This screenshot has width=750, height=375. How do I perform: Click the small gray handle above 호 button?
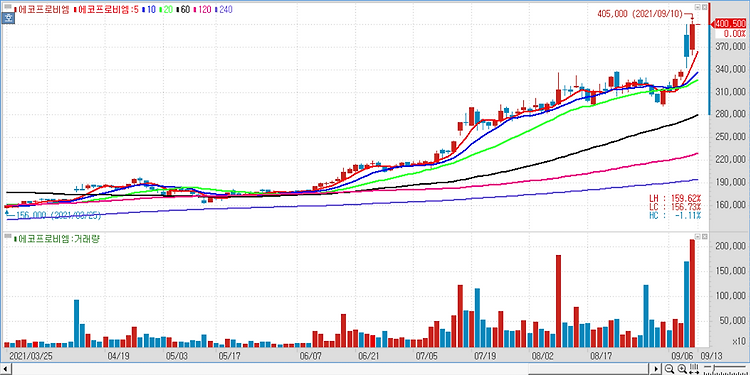(x=8, y=8)
